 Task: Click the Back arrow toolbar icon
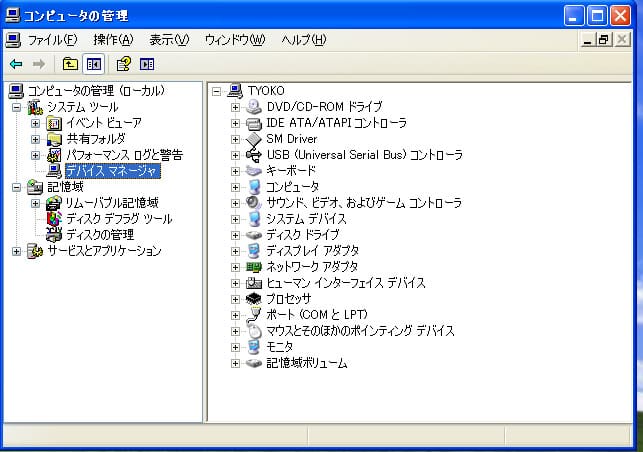coord(16,64)
